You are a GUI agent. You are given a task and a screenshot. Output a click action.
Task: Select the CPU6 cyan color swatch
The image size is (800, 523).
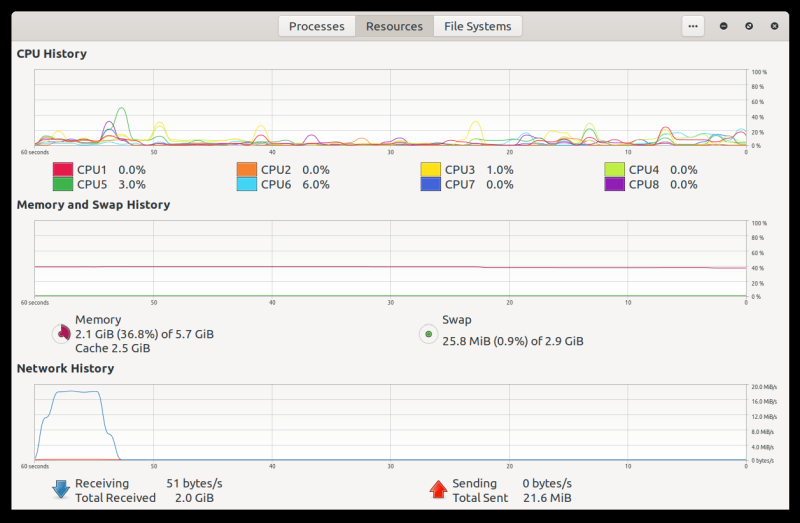246,184
